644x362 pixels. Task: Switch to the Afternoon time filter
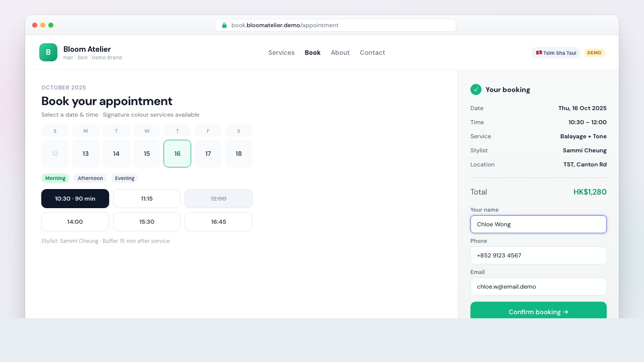pos(90,178)
